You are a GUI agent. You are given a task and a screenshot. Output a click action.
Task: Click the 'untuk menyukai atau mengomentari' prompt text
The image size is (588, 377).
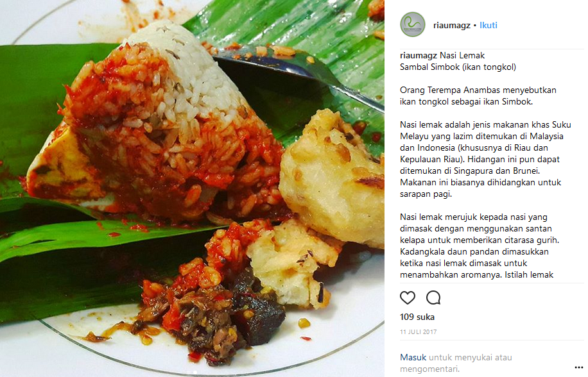pyautogui.click(x=456, y=363)
